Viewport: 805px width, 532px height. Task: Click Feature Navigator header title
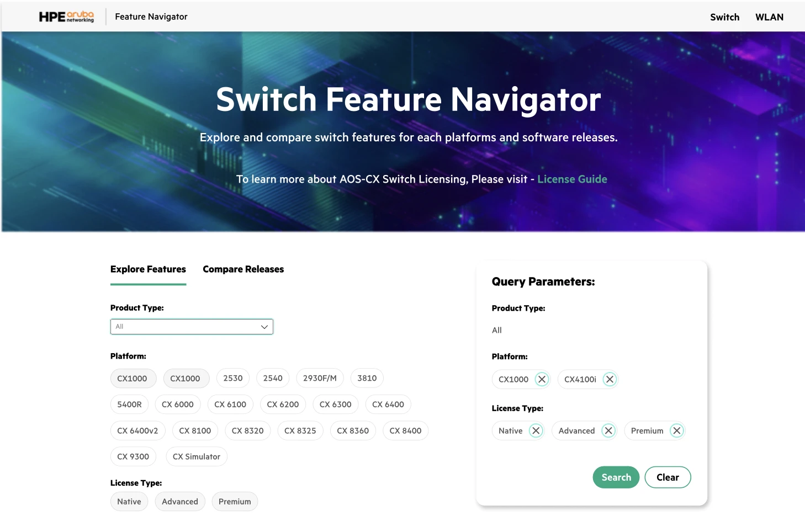pyautogui.click(x=151, y=17)
